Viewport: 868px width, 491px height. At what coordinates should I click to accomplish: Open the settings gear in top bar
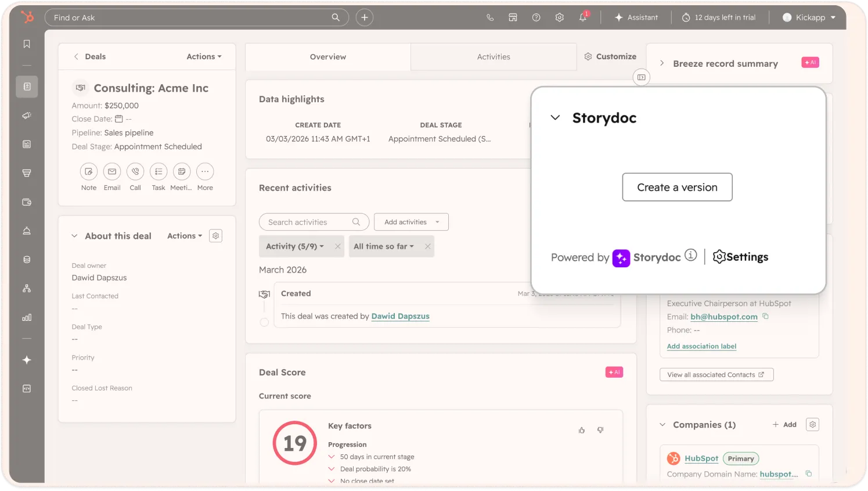560,17
